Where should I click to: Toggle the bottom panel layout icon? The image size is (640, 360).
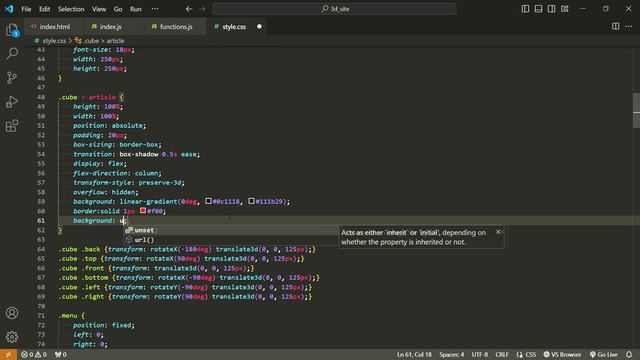tap(538, 9)
